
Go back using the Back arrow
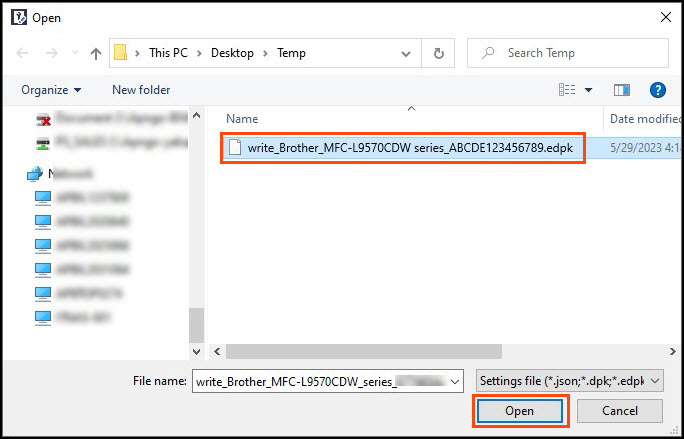(x=22, y=53)
